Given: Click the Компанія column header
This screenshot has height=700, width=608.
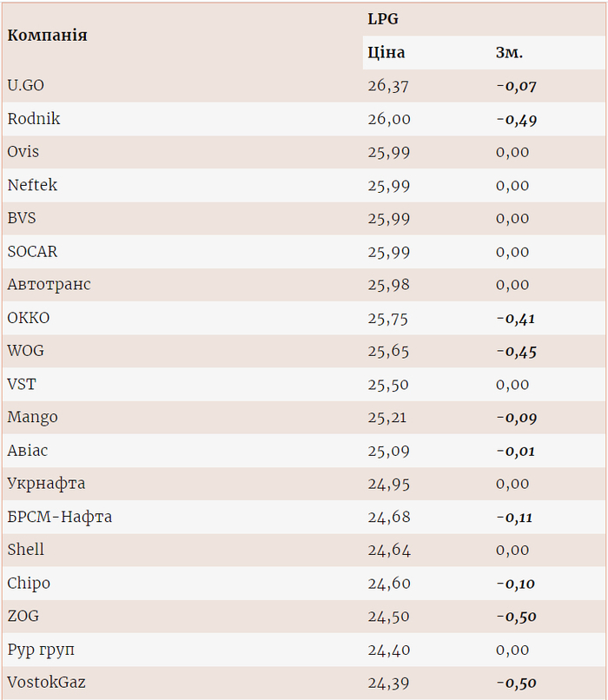Looking at the screenshot, I should click(48, 36).
